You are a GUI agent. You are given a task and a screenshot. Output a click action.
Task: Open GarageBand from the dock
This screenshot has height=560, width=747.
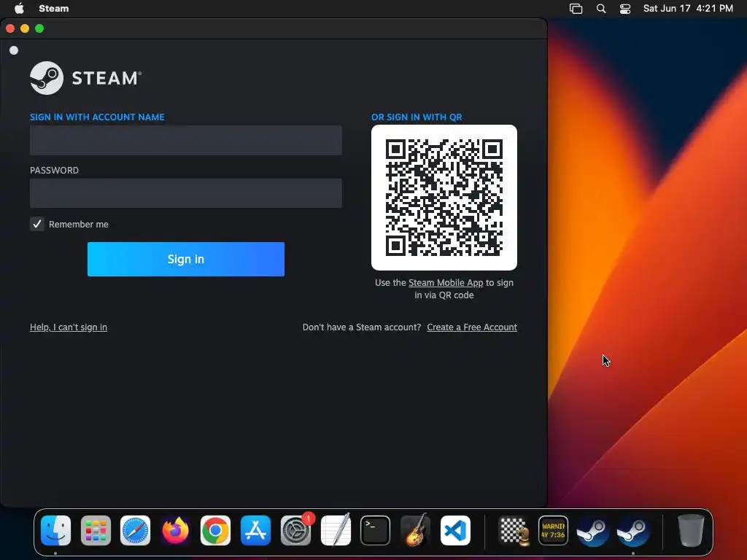point(415,531)
